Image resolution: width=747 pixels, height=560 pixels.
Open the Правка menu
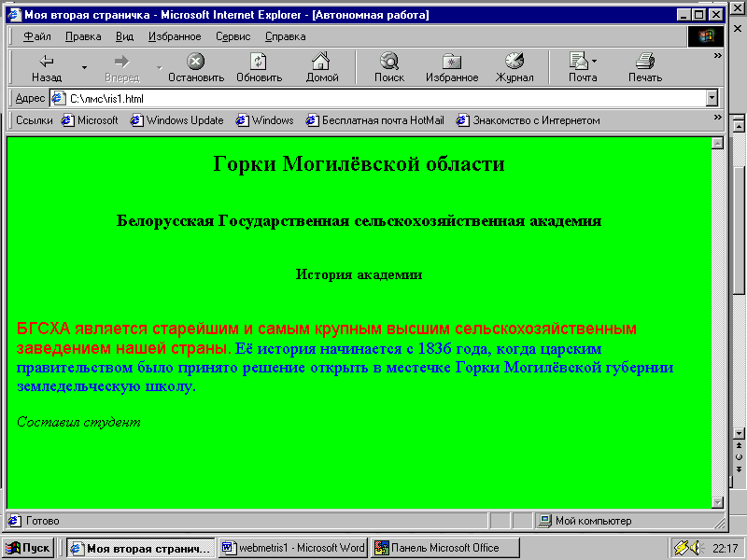coord(83,36)
